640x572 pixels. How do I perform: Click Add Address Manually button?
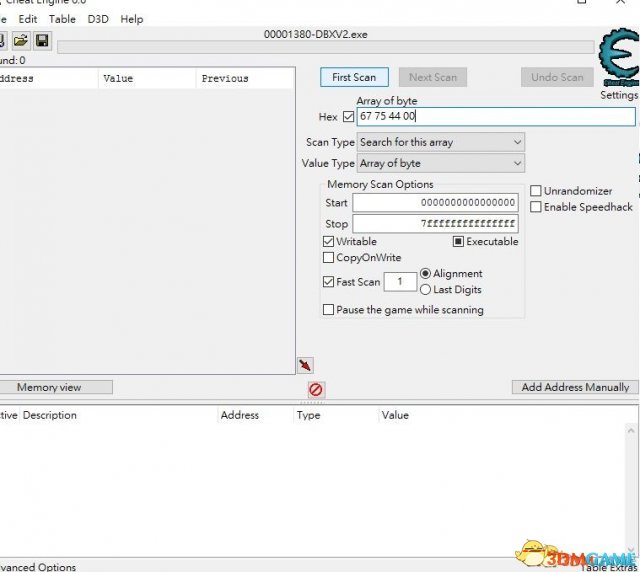coord(575,387)
